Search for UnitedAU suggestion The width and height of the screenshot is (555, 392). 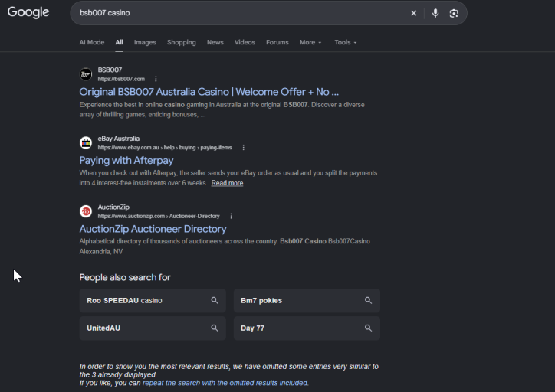click(x=153, y=328)
